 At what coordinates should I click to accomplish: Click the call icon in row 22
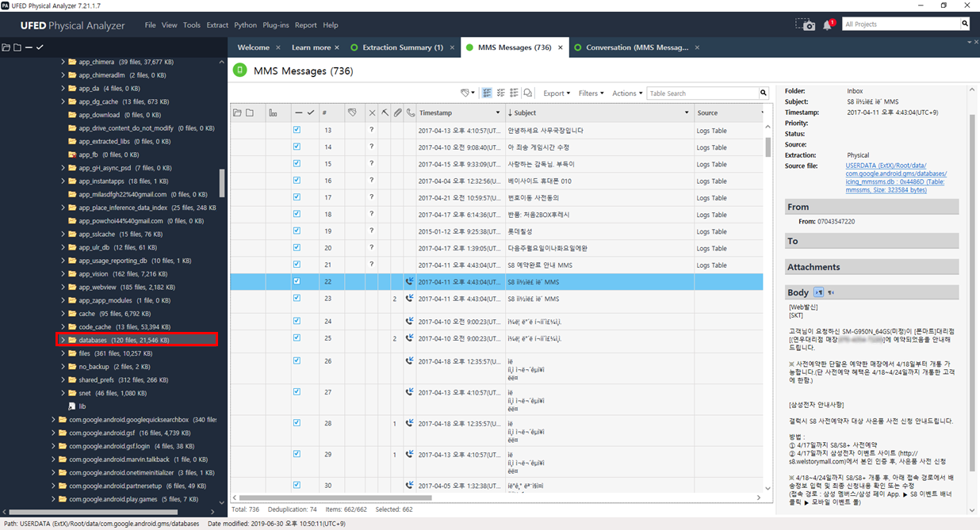(x=410, y=281)
